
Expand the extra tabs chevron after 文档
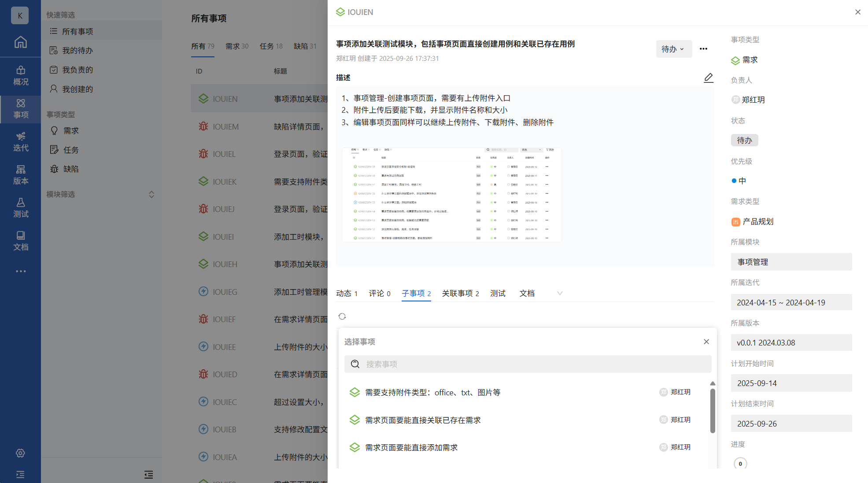560,294
